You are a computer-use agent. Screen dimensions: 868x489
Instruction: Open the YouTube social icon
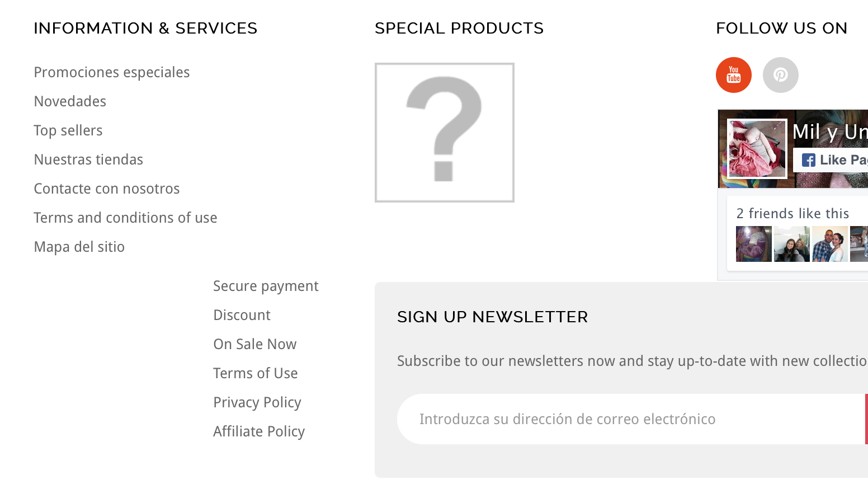tap(734, 75)
